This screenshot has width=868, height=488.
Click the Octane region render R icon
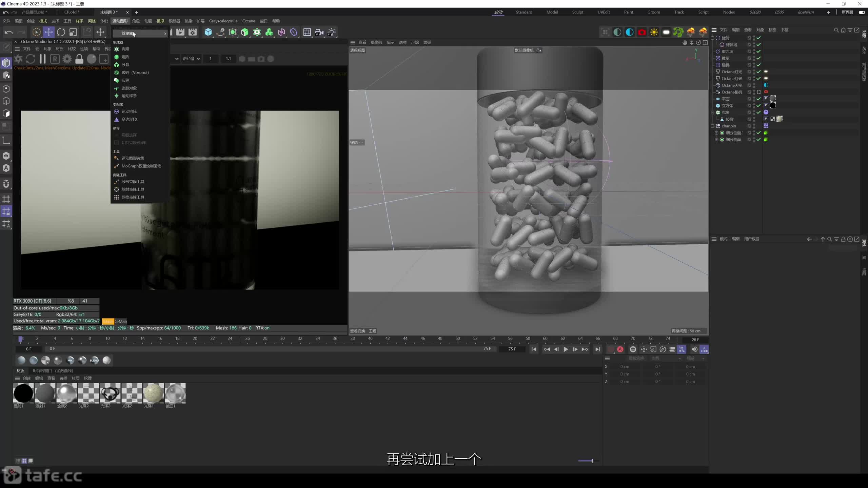coord(55,59)
